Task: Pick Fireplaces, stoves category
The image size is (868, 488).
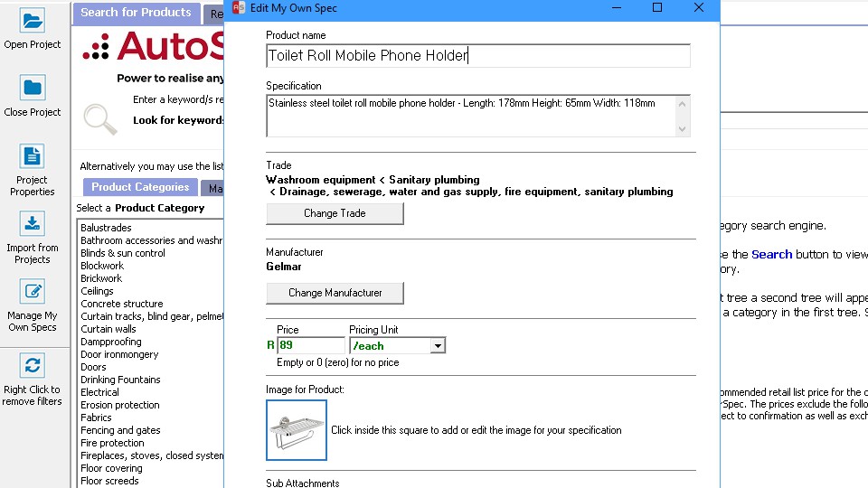Action: [x=152, y=455]
